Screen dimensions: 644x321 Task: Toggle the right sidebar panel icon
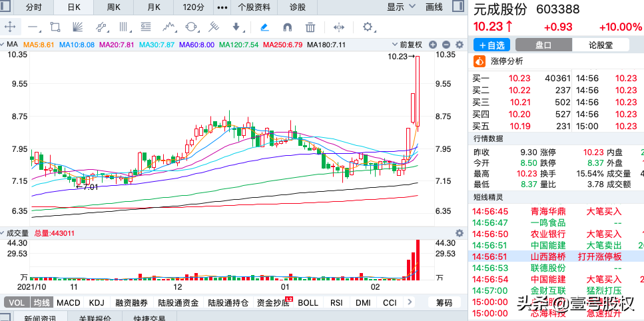tap(458, 6)
